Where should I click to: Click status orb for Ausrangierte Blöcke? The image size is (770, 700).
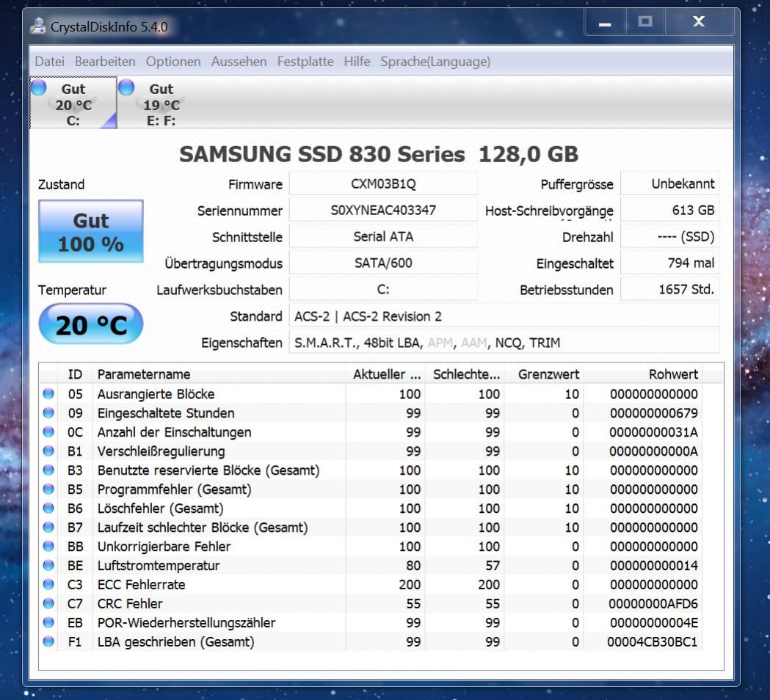pos(48,394)
